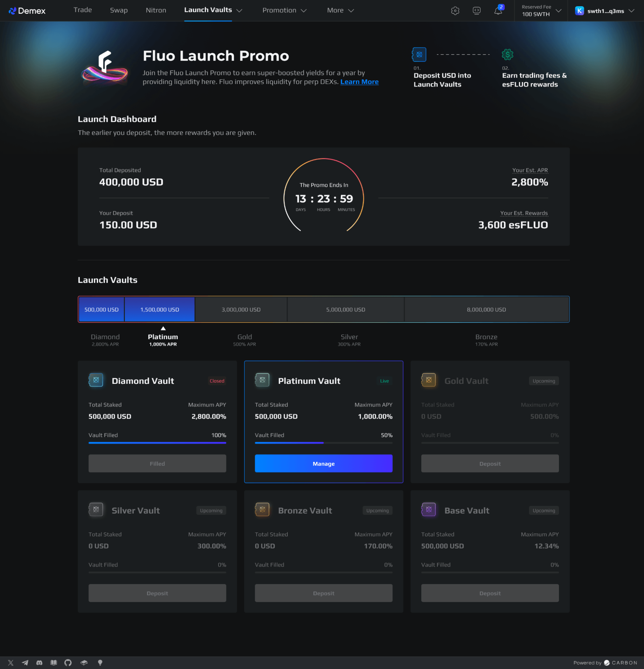Open the Telegram footer icon
The height and width of the screenshot is (669, 644).
[25, 663]
